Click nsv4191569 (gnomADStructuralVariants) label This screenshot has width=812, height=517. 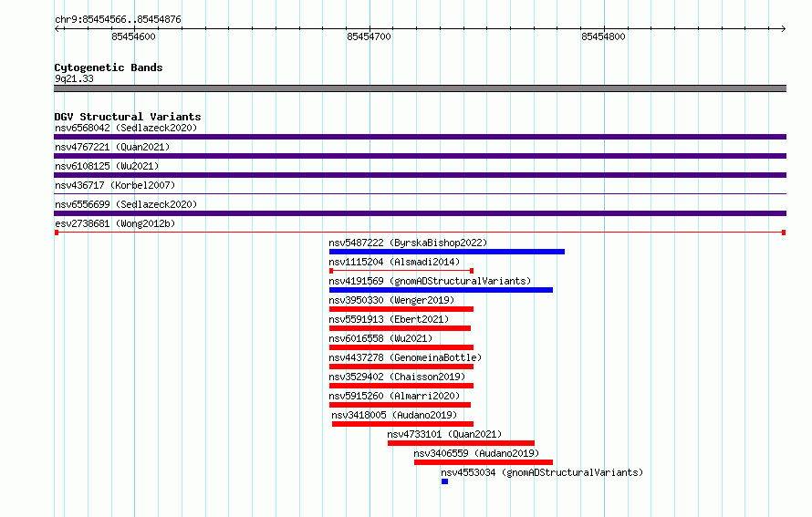(x=430, y=281)
